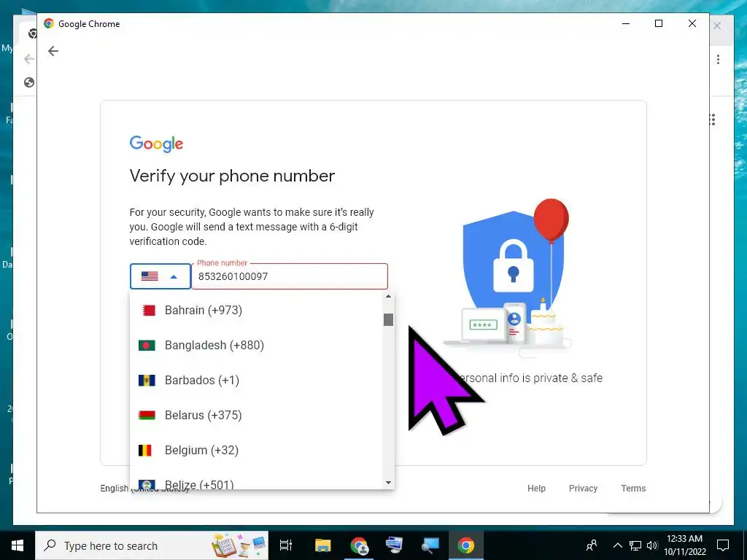Go back using the arrow in popup window
Viewport: 747px width, 560px height.
tap(53, 51)
